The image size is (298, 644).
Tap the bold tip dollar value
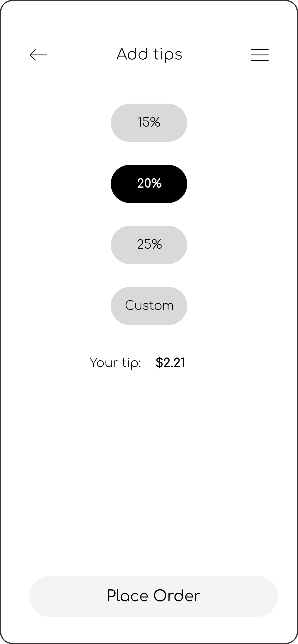170,363
